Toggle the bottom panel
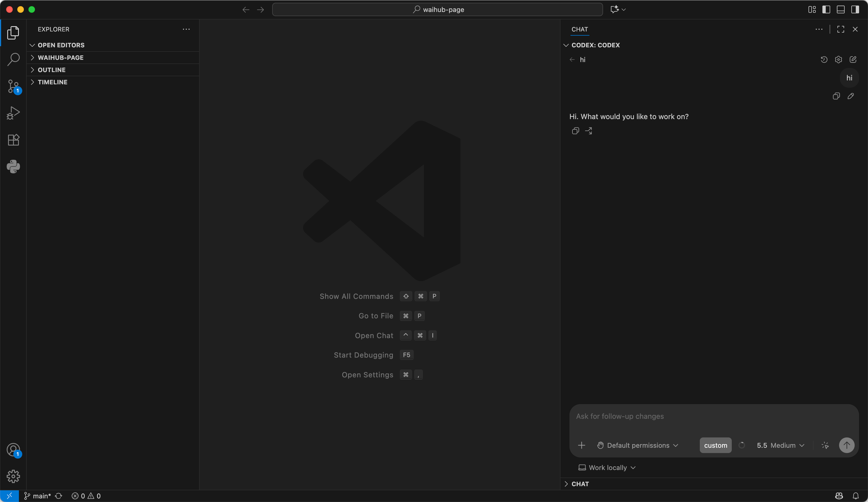868x502 pixels. click(x=840, y=10)
